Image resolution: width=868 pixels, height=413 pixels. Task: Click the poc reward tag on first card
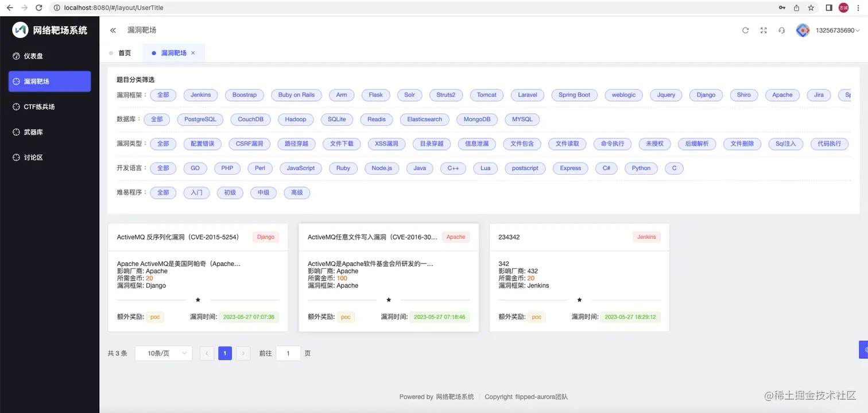coord(155,316)
